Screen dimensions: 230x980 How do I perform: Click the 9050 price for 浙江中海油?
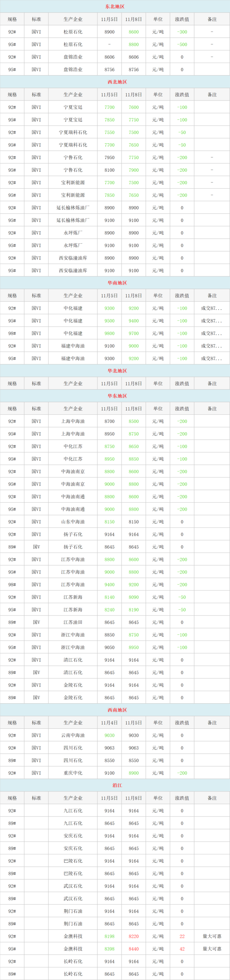tap(109, 647)
